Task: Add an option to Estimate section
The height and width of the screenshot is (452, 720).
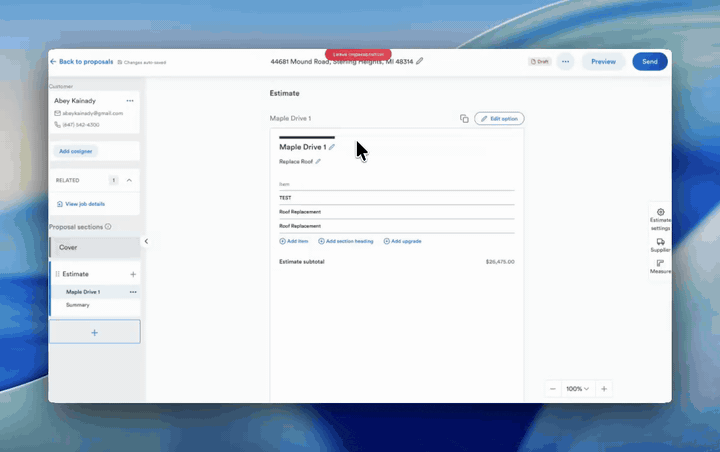Action: [133, 274]
